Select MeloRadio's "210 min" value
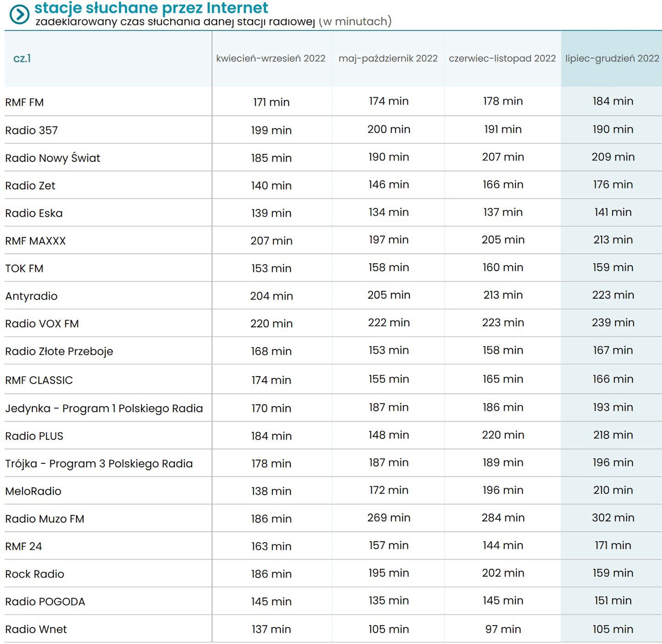662x644 pixels. (613, 490)
